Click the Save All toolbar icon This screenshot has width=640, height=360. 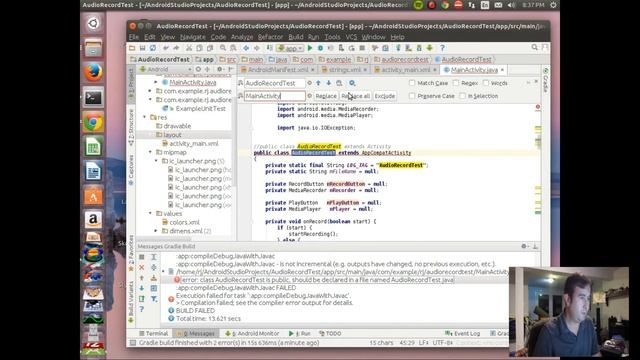(x=142, y=48)
